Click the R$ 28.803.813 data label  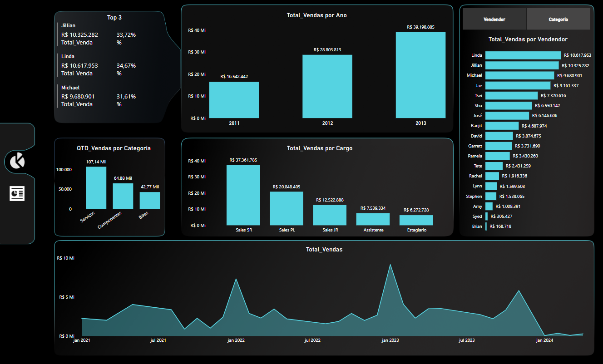pyautogui.click(x=327, y=49)
